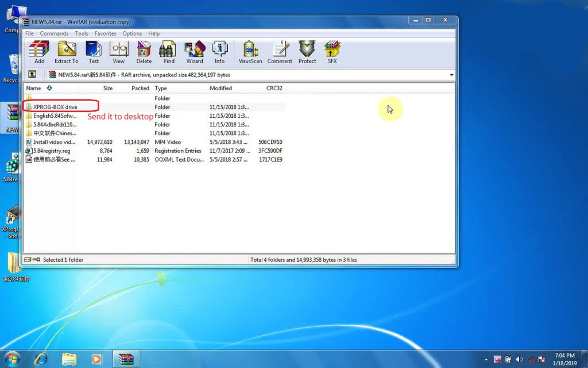
Task: Open the Help menu
Action: (154, 33)
